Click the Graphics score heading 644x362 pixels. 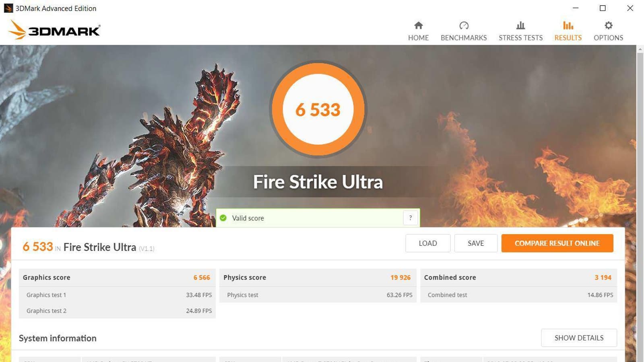46,278
